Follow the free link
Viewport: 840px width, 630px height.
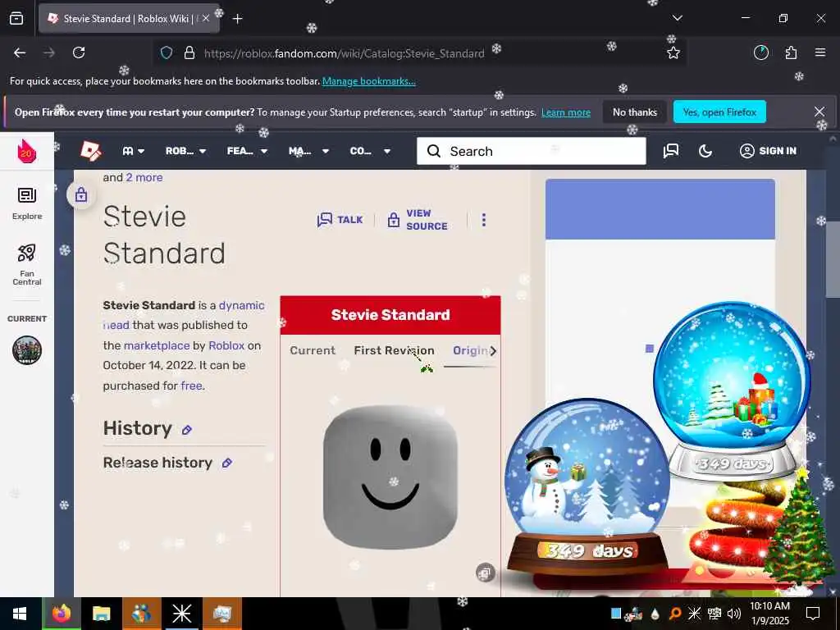click(191, 386)
